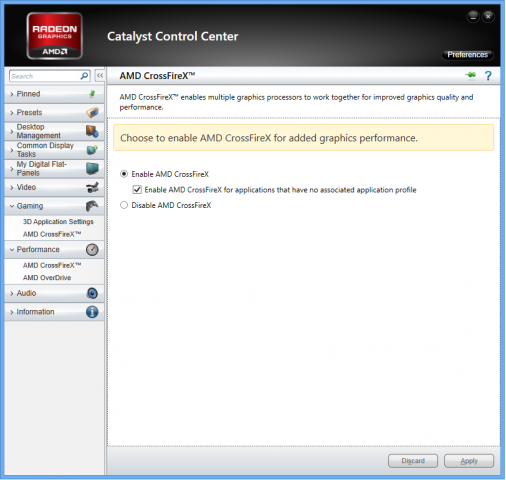
Task: Open help with the question mark icon
Action: [488, 76]
